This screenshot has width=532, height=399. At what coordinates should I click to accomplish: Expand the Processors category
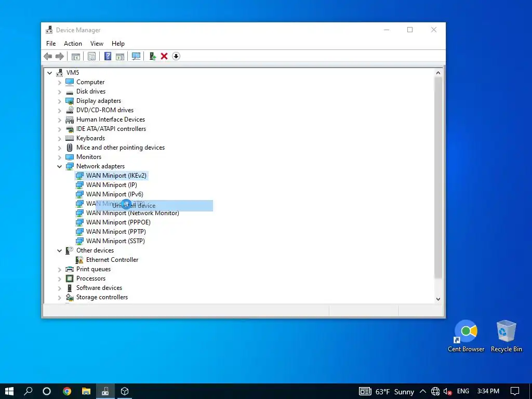59,279
